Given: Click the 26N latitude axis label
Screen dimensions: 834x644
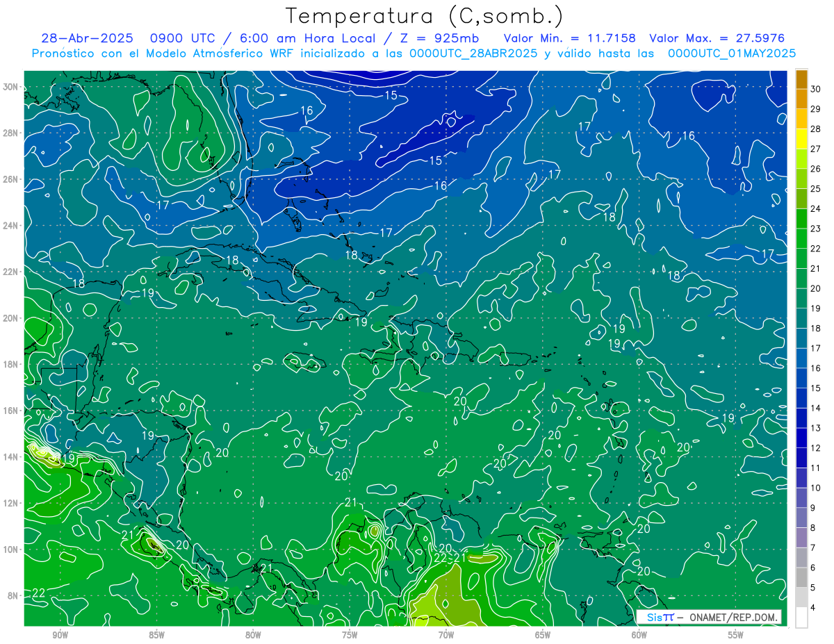Looking at the screenshot, I should click(x=10, y=179).
